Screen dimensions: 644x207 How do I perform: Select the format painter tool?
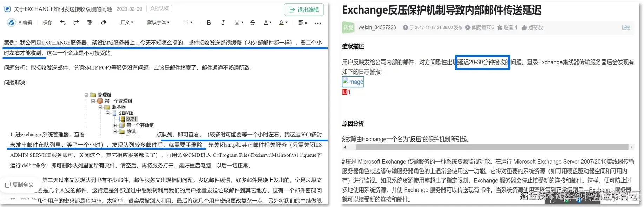[x=90, y=22]
